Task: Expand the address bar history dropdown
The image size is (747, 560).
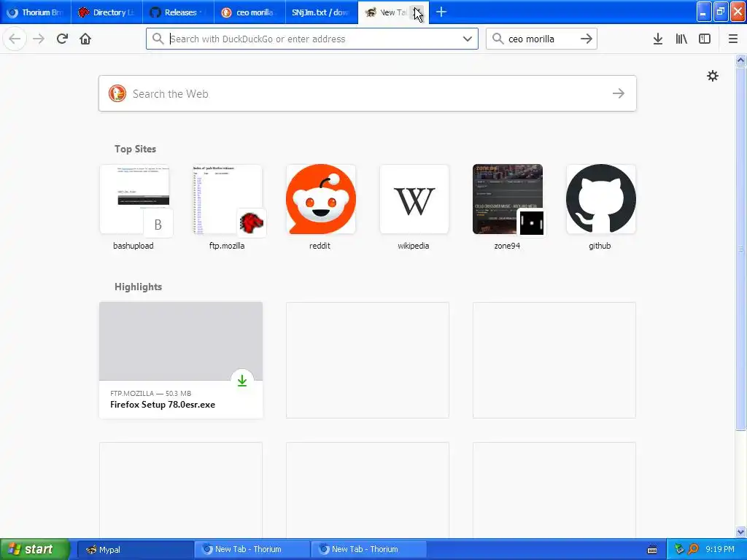Action: pyautogui.click(x=468, y=39)
